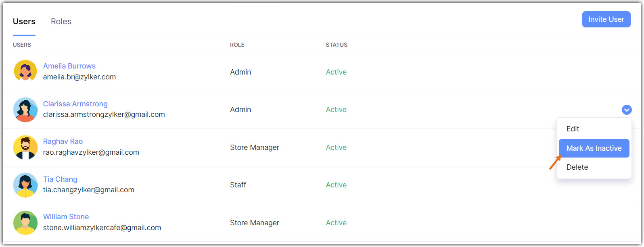Open Tia Chang's user profile link

tap(60, 179)
